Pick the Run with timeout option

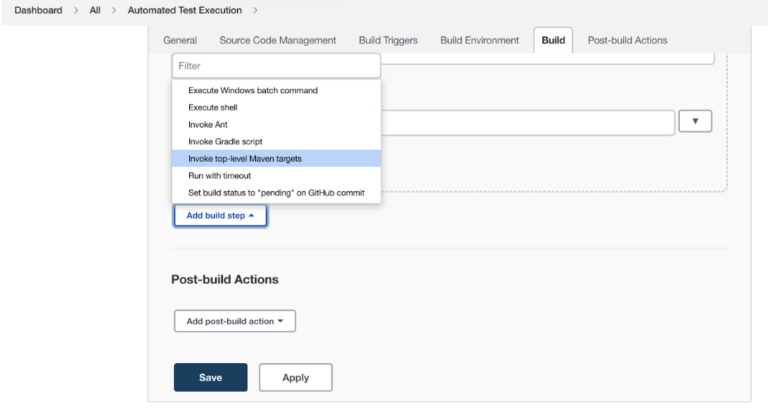[219, 175]
